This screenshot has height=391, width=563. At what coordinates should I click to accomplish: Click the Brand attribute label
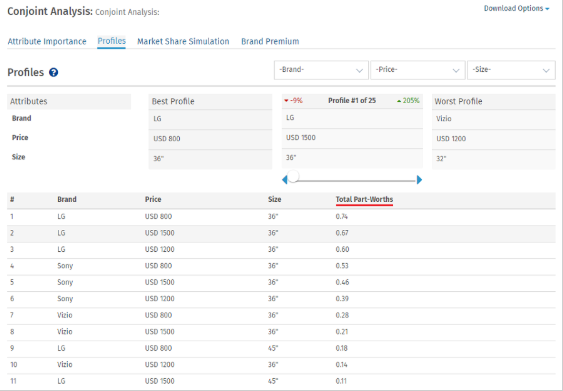22,118
